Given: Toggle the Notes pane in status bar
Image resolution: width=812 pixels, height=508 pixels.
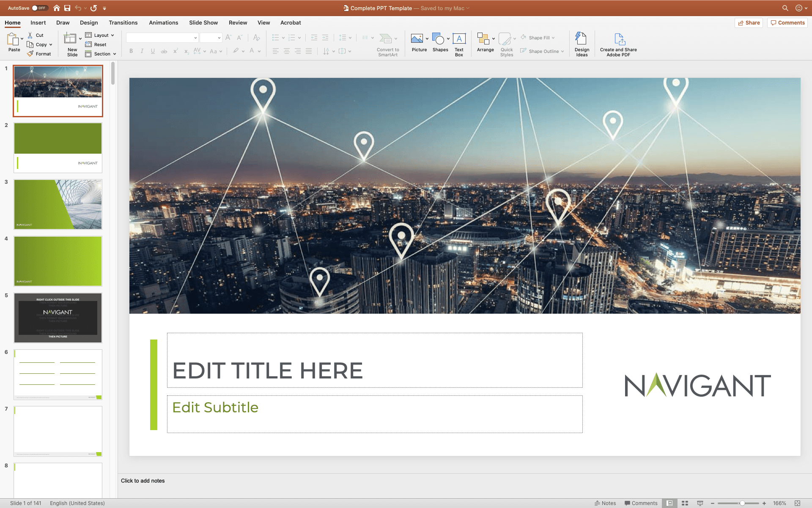Looking at the screenshot, I should [605, 503].
